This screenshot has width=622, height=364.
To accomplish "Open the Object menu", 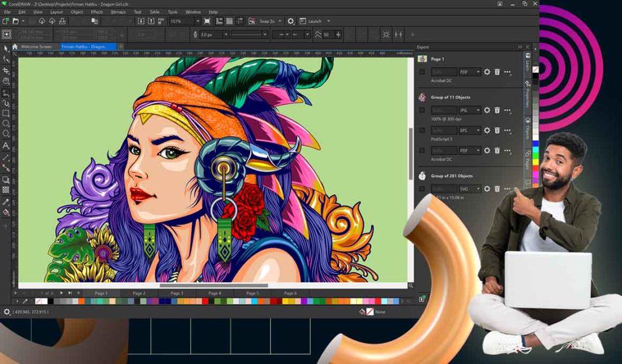I will [77, 12].
